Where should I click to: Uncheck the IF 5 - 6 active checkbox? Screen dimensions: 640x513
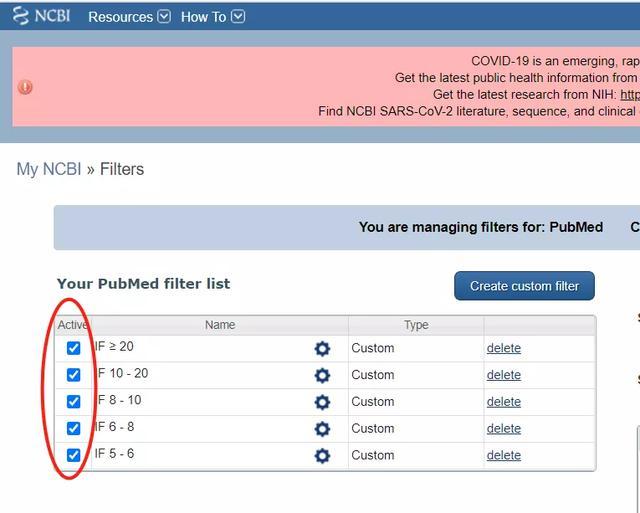pos(73,455)
